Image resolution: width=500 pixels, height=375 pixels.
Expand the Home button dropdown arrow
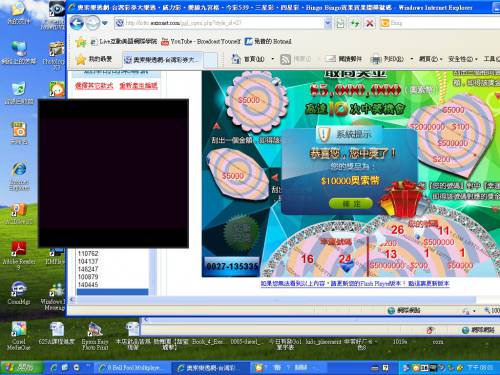click(273, 59)
